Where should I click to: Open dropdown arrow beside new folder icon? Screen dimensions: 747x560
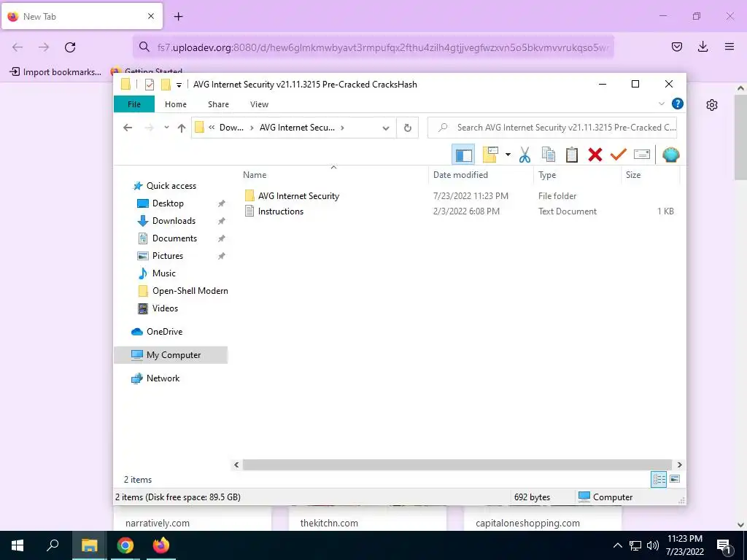click(x=508, y=155)
